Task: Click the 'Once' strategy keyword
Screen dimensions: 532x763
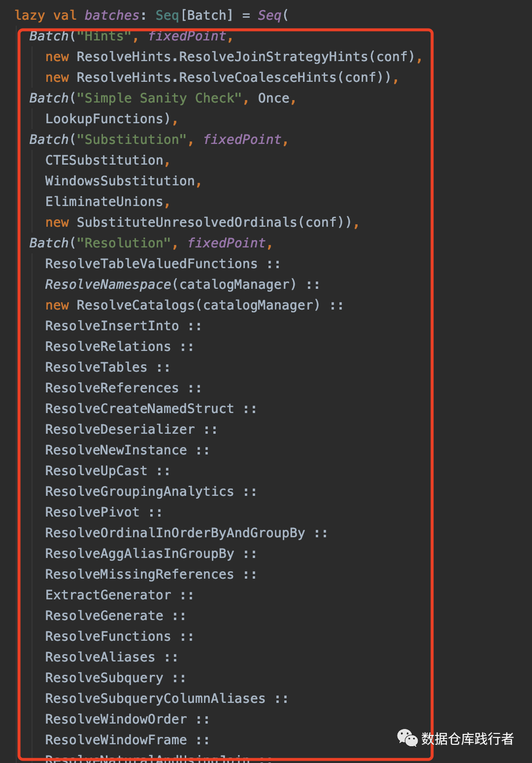Action: (273, 98)
